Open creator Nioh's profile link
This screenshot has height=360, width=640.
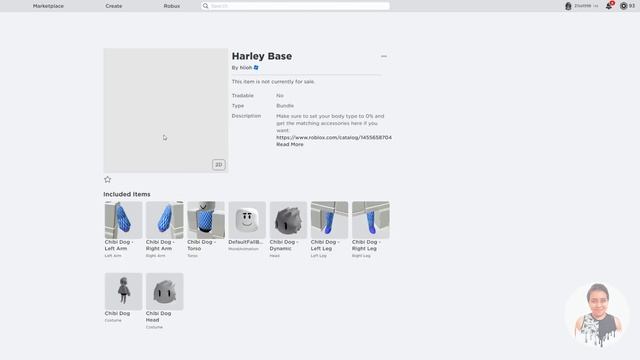click(246, 68)
